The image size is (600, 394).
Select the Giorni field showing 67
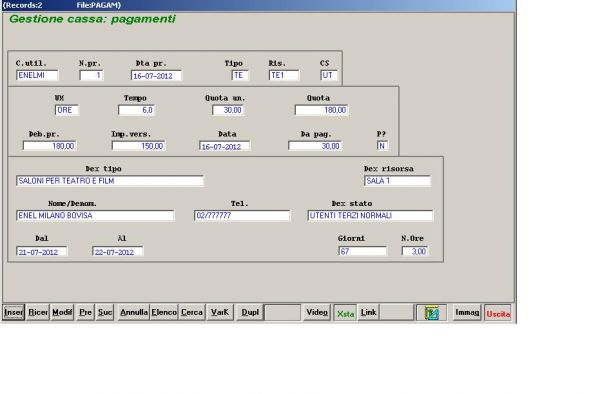tap(363, 251)
